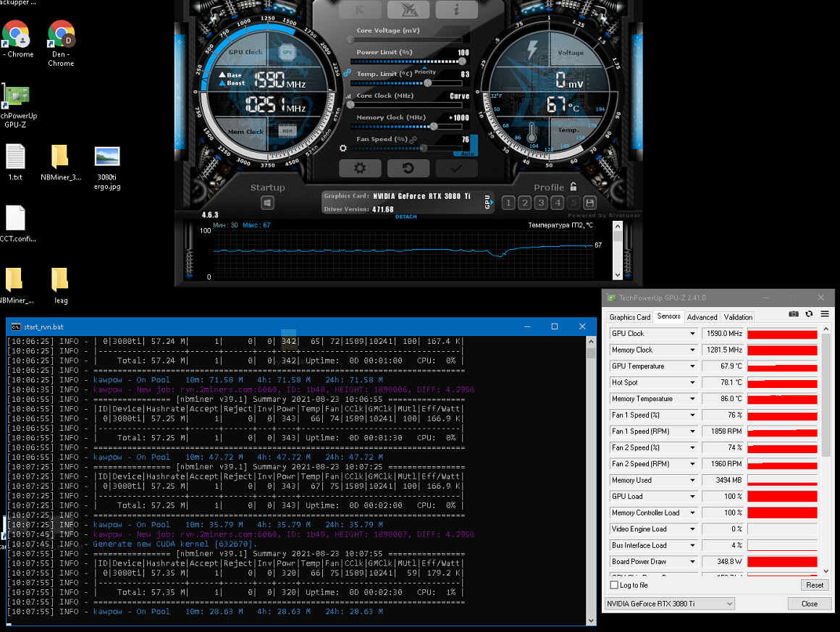Select OCCT config file on desktop
This screenshot has width=840, height=632.
[16, 224]
